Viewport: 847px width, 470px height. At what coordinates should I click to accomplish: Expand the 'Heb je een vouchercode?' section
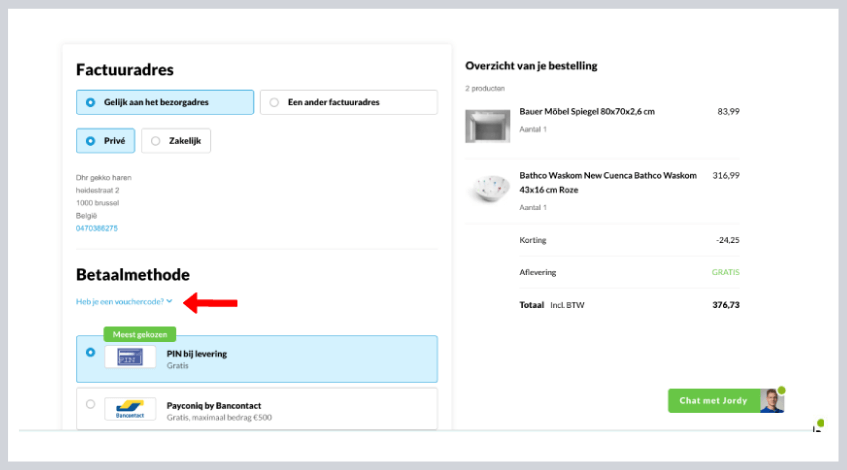click(120, 301)
